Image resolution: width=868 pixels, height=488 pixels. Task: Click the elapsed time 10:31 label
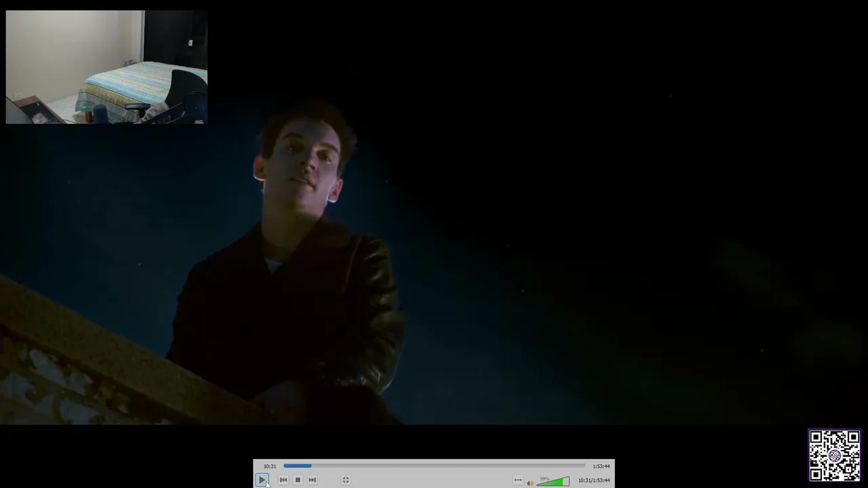[270, 466]
